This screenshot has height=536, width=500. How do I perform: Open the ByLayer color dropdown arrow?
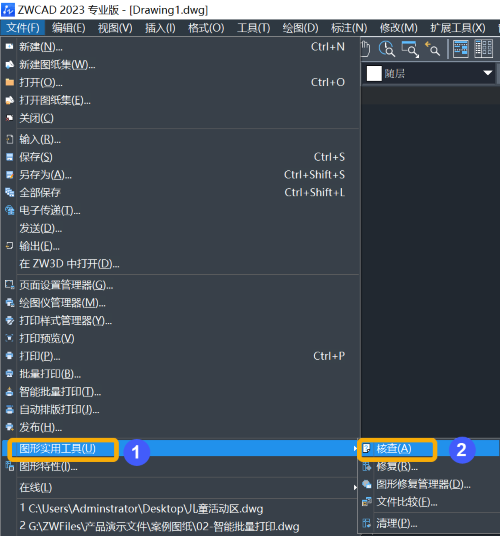pyautogui.click(x=488, y=73)
